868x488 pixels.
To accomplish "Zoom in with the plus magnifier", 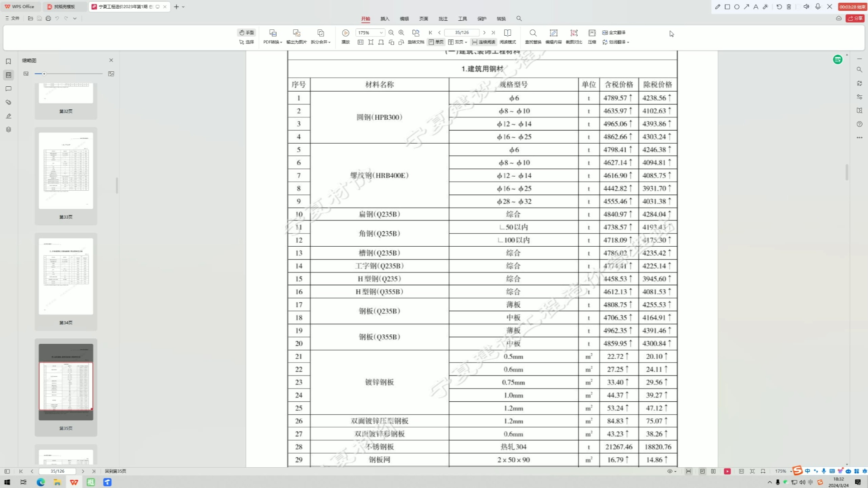I will [x=401, y=33].
